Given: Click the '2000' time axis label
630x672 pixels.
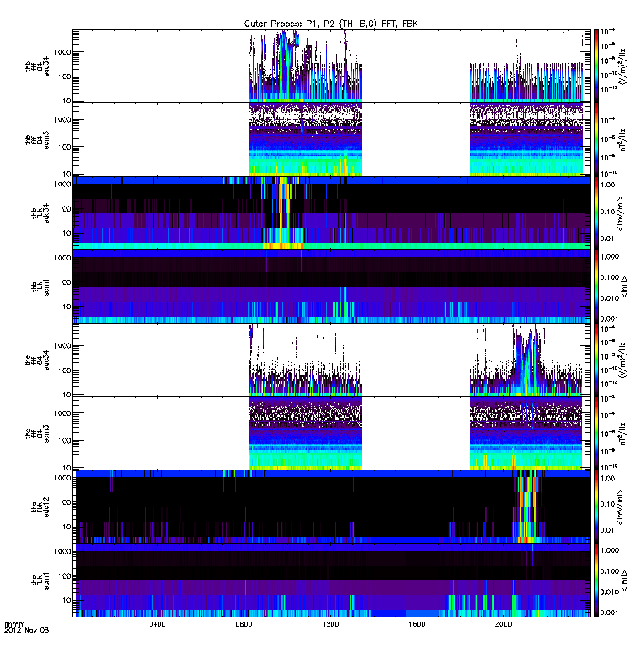Looking at the screenshot, I should tap(503, 624).
